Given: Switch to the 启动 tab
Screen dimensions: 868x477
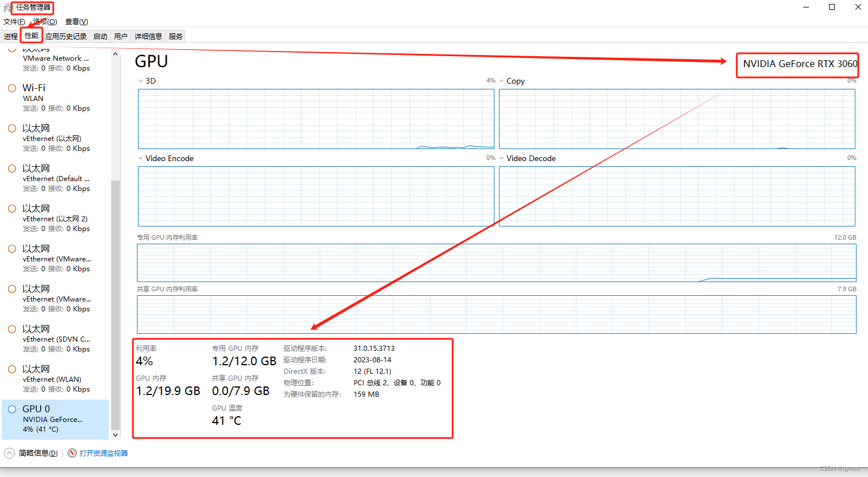Looking at the screenshot, I should pos(100,36).
